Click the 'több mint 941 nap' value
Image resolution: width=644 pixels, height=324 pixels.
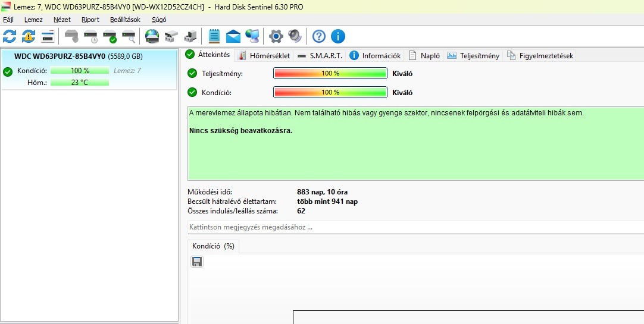(327, 202)
